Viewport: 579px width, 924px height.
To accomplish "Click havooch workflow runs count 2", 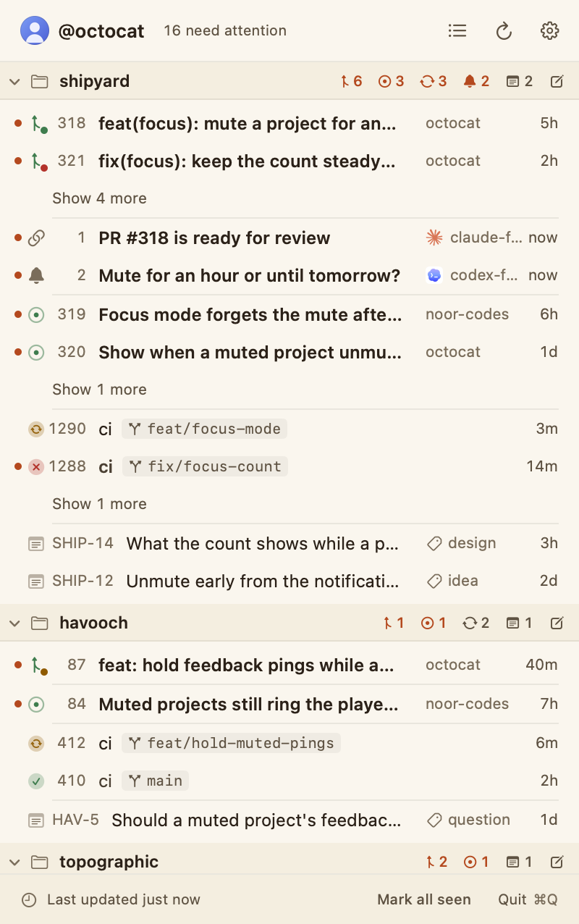I will click(x=476, y=623).
